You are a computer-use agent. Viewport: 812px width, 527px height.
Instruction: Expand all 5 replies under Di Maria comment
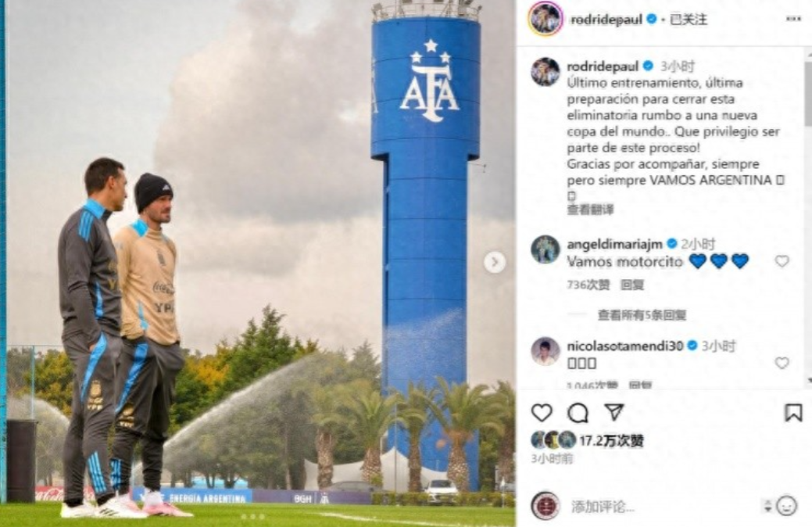642,314
